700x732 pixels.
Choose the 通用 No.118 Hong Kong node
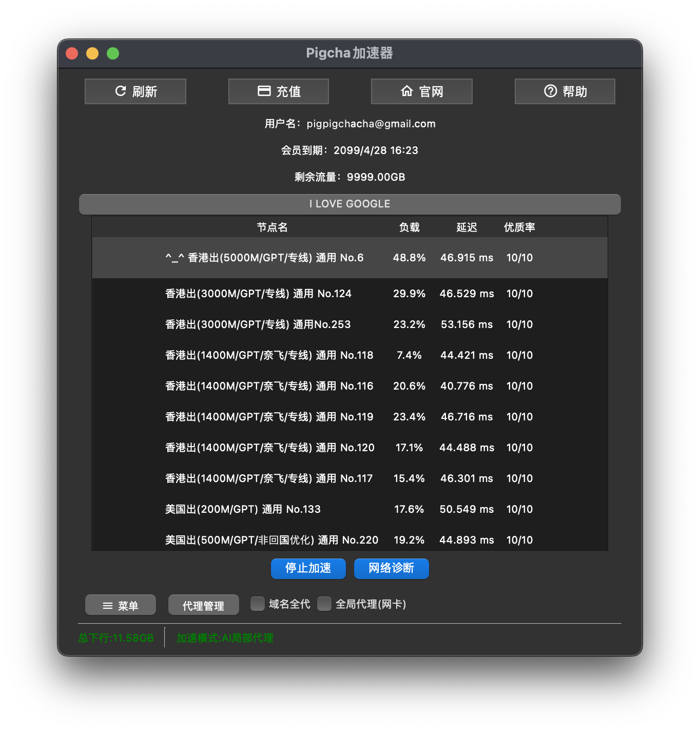click(x=350, y=355)
